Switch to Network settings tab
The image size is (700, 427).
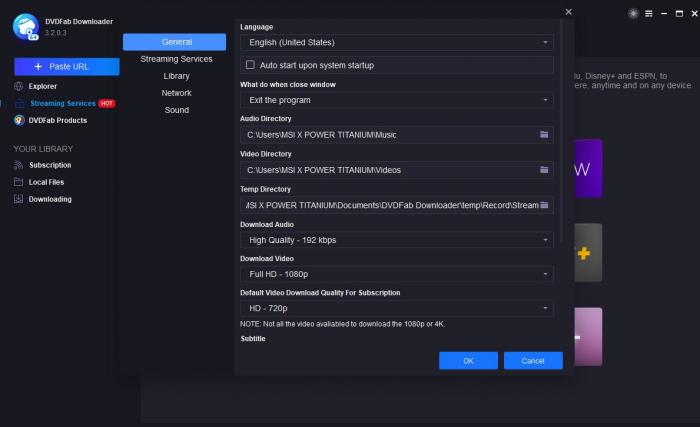[176, 93]
